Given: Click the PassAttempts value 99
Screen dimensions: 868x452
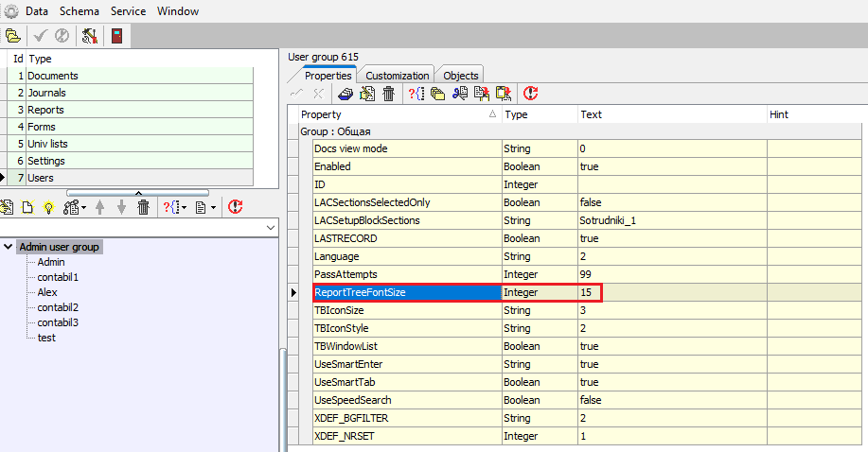Looking at the screenshot, I should [x=586, y=274].
